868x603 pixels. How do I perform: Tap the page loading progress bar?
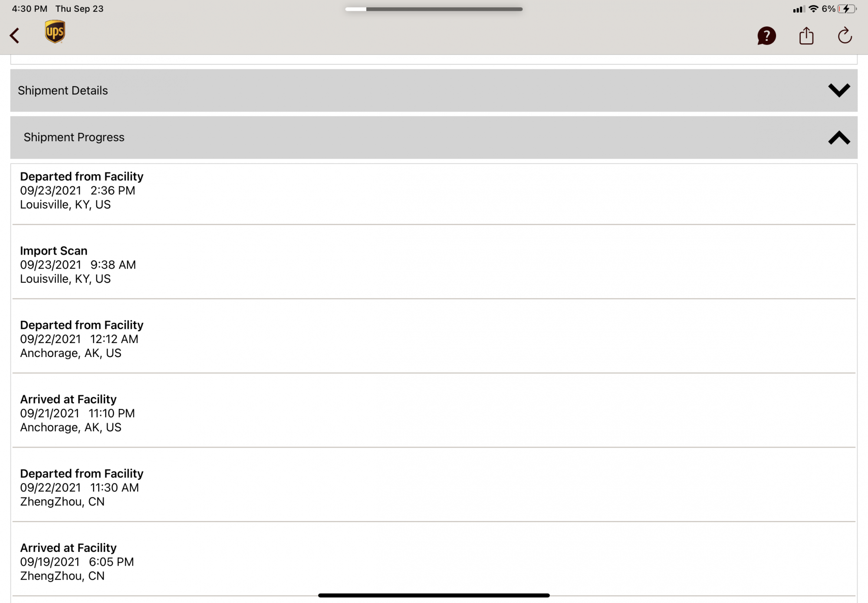click(x=434, y=9)
